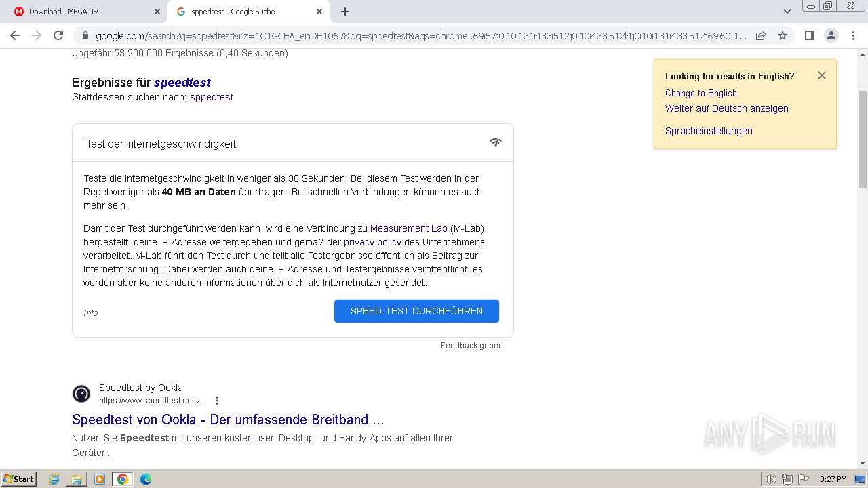
Task: Reload the Google search page
Action: coord(58,35)
